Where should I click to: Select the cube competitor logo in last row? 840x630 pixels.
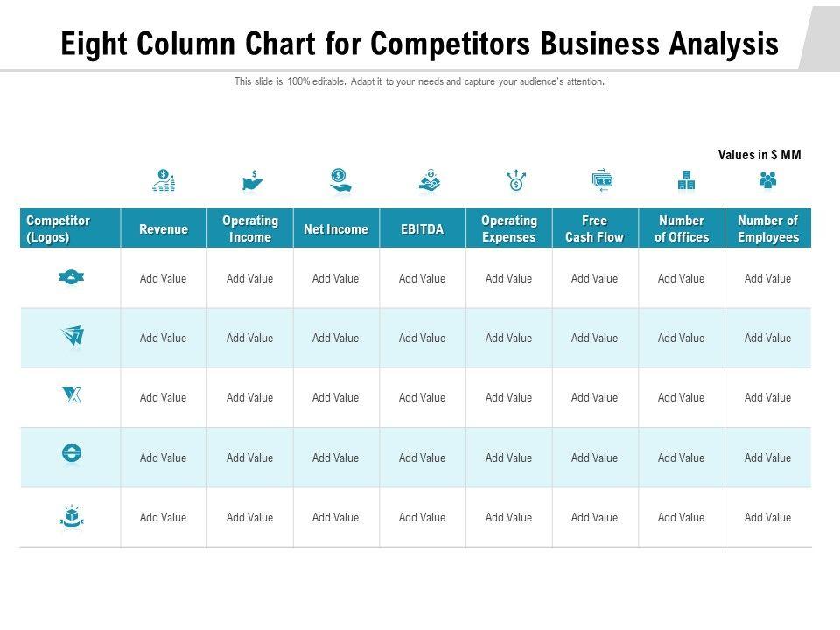pyautogui.click(x=72, y=516)
